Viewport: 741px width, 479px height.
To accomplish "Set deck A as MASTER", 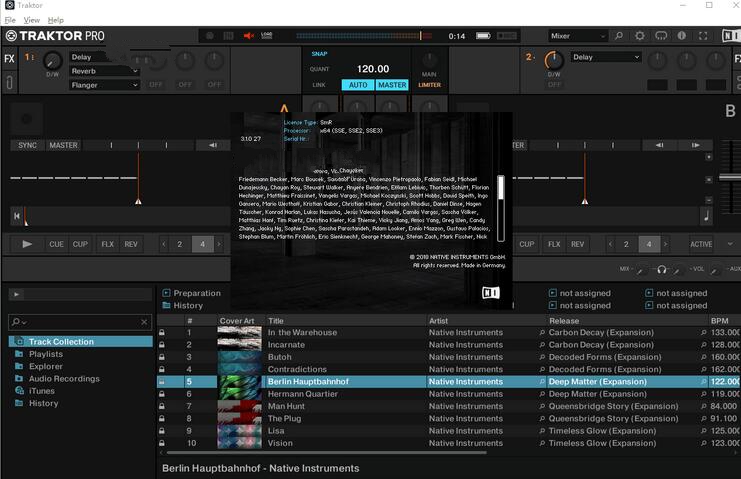I will coord(63,145).
